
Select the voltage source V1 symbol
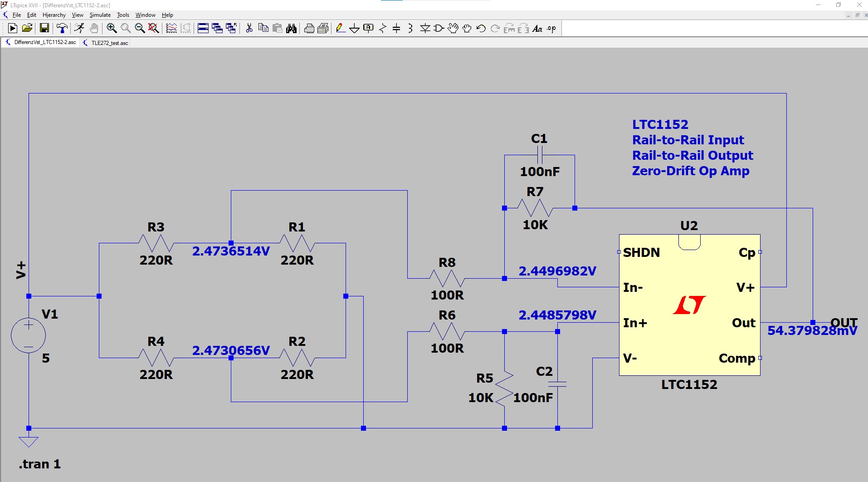tap(28, 335)
